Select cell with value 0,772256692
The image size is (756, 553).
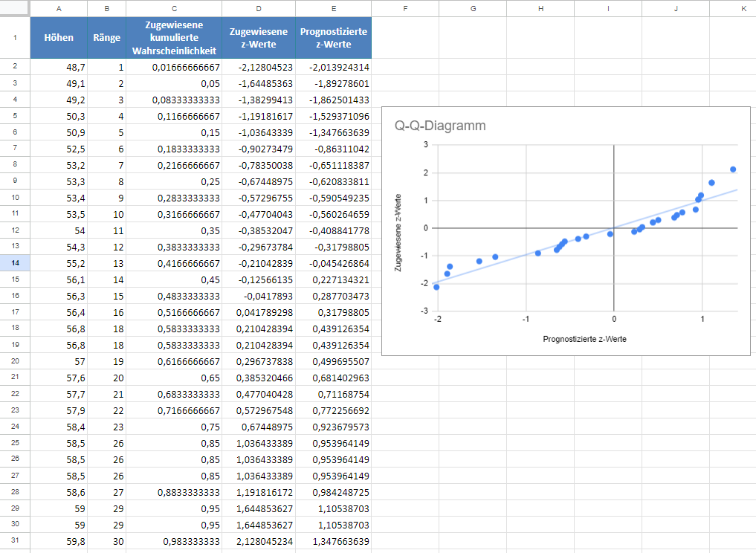pyautogui.click(x=334, y=411)
